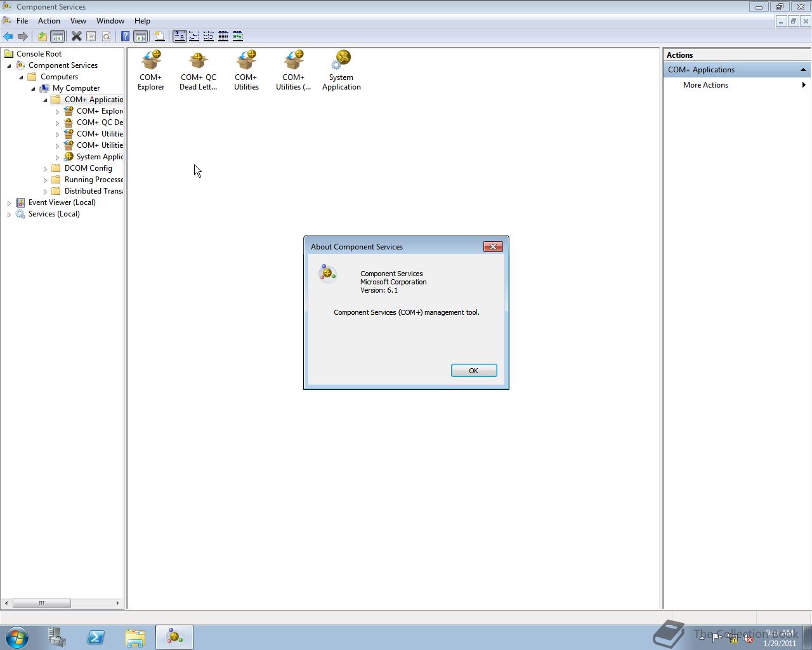Select the COM+ Explorer icon in main pane
Screen dimensions: 812x650
[151, 70]
